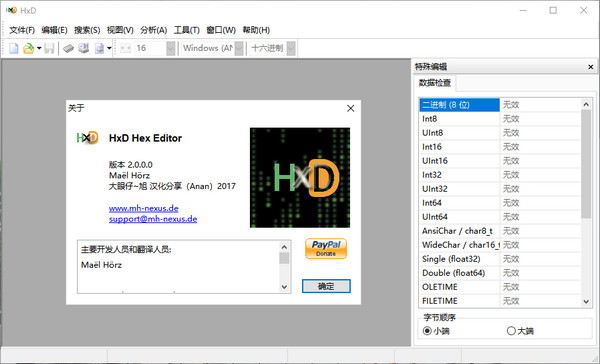Open the 文件(F) menu
The image size is (600, 364).
(22, 30)
